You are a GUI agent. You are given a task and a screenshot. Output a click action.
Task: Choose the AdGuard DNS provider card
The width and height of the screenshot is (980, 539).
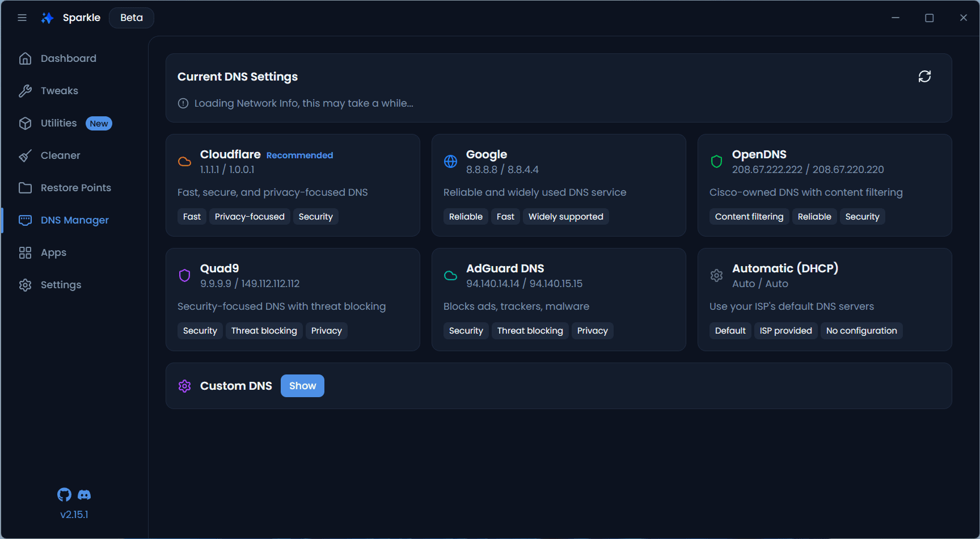click(x=559, y=299)
